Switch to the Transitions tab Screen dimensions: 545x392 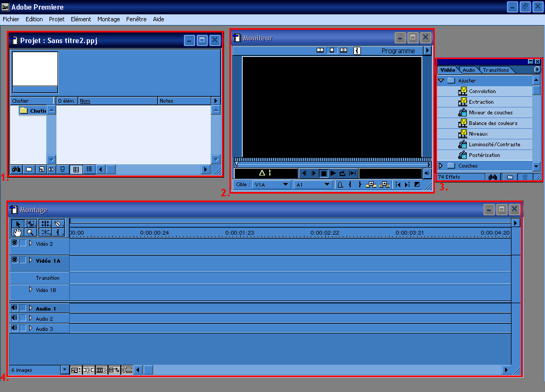[x=496, y=70]
